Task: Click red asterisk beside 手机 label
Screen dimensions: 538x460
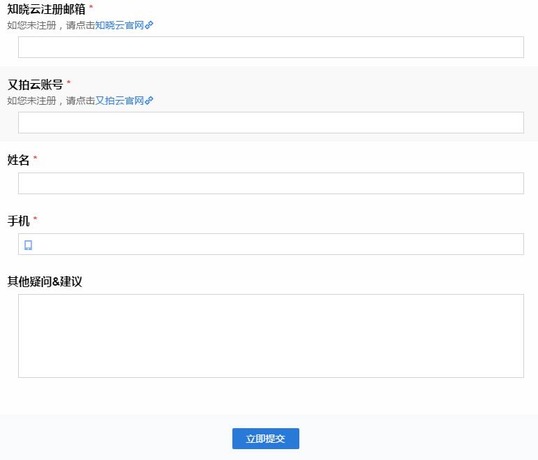Action: pos(35,218)
